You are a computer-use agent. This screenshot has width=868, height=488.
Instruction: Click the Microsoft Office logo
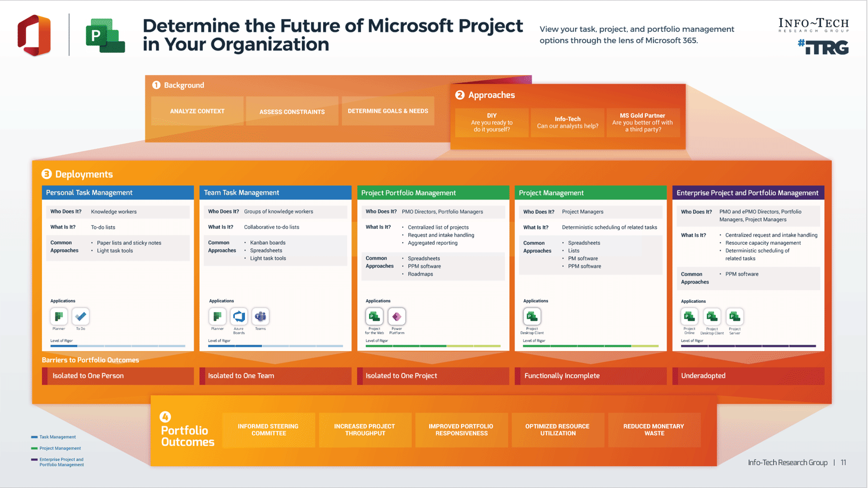tap(34, 35)
